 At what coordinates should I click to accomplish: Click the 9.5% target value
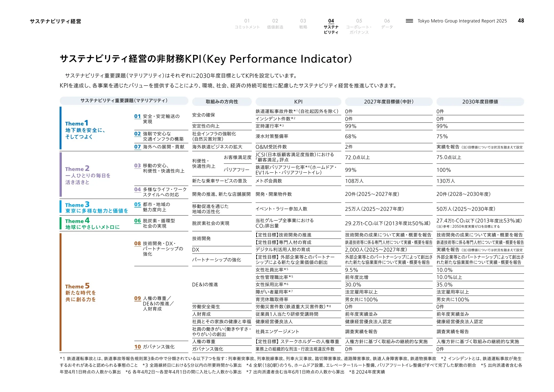[x=352, y=270]
